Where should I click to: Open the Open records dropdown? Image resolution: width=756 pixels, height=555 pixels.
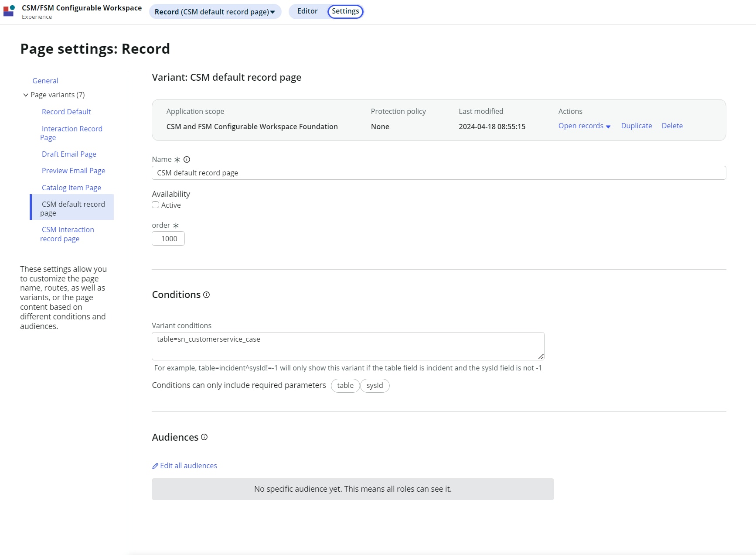584,126
